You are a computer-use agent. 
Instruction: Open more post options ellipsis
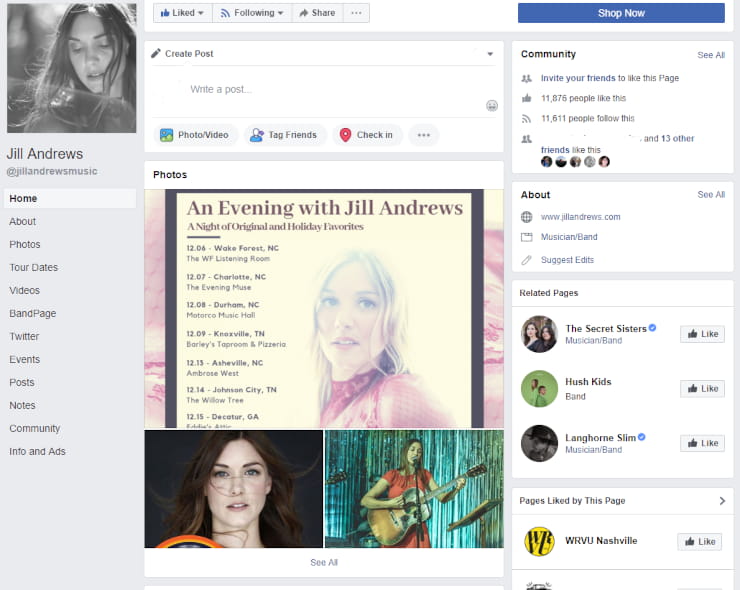424,135
